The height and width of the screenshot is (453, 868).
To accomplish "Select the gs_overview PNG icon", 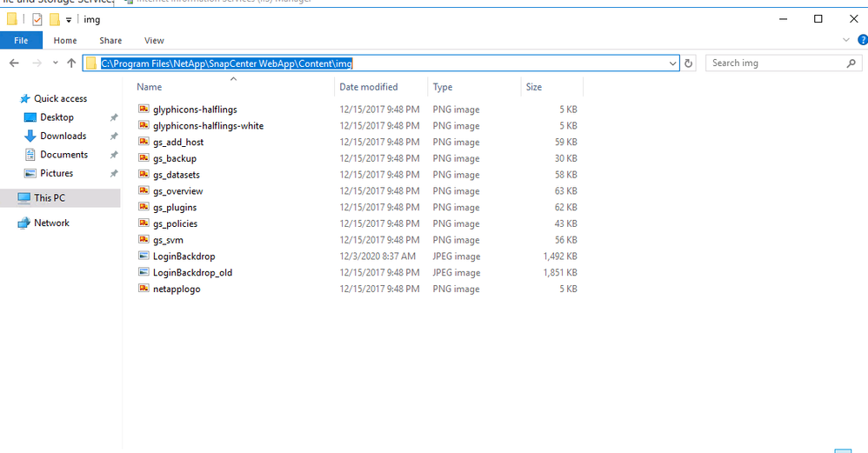I will [x=144, y=190].
